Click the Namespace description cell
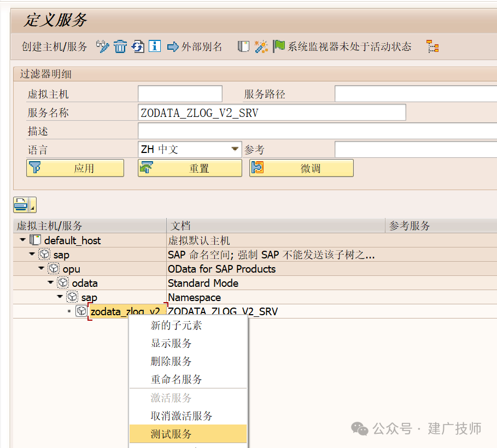 point(194,297)
